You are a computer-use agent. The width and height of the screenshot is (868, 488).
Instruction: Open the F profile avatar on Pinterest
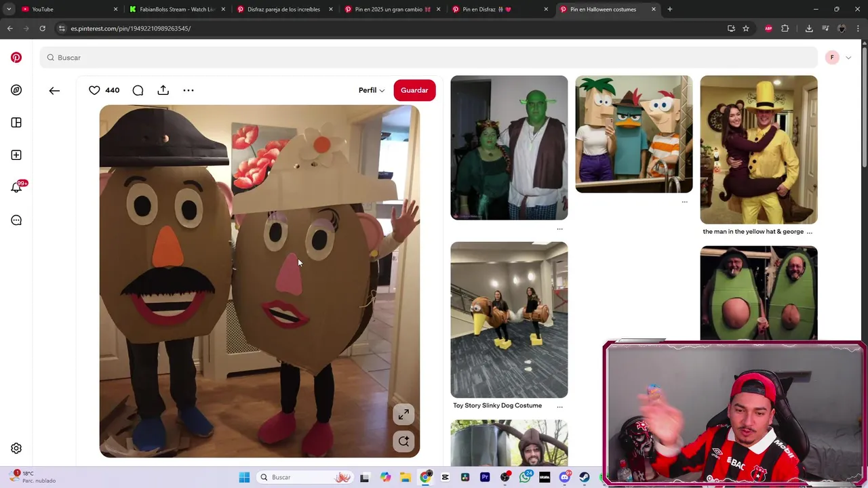point(832,58)
